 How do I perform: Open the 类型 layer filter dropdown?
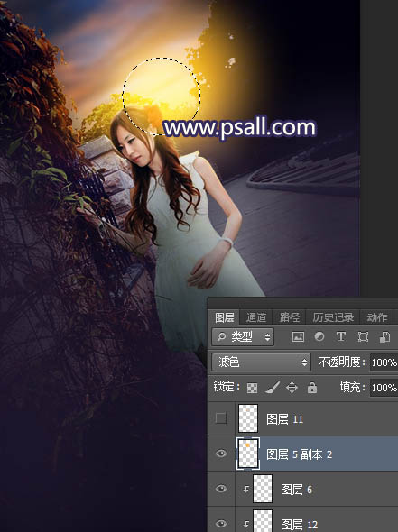(243, 336)
